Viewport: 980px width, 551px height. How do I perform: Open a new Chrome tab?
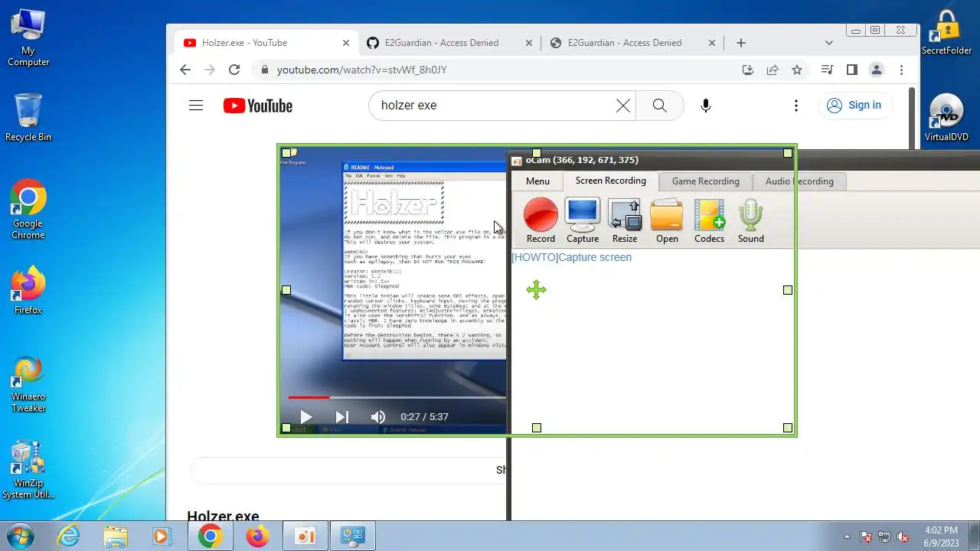pyautogui.click(x=740, y=43)
